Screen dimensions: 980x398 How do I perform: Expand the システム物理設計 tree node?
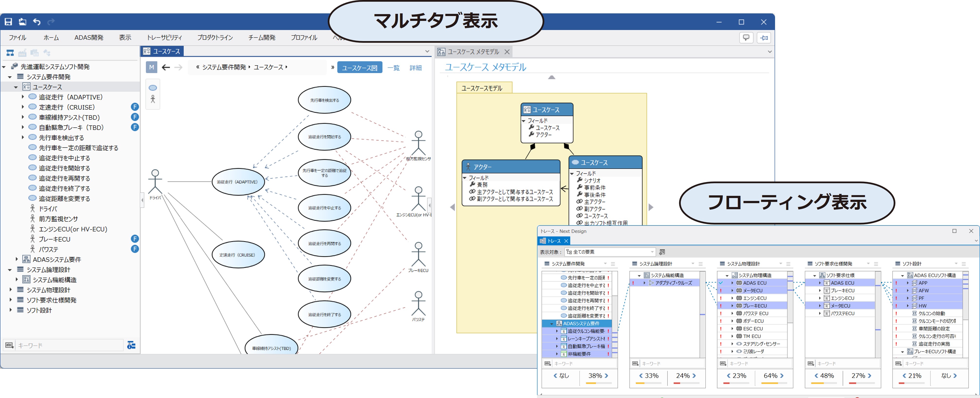coord(10,290)
